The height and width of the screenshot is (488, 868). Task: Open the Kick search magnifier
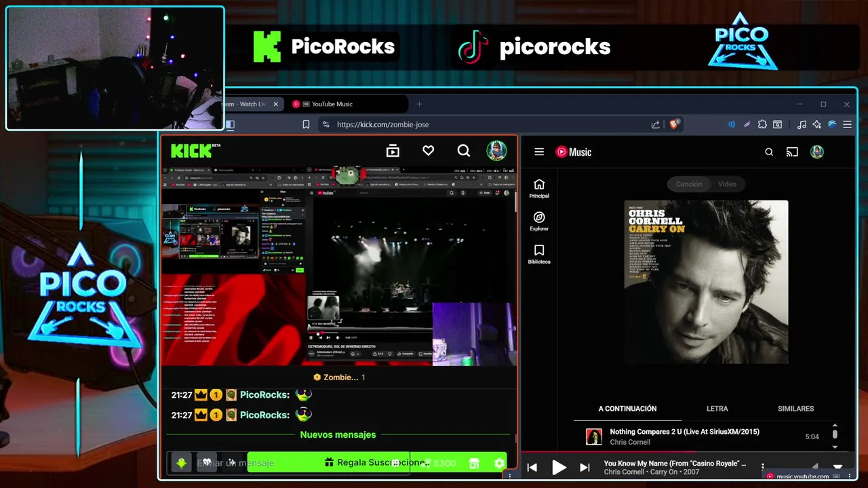click(x=463, y=151)
